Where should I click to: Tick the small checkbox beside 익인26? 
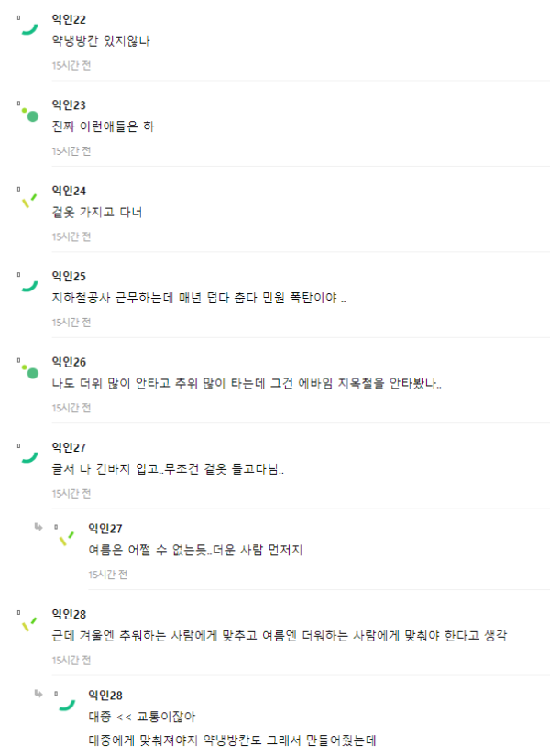(19, 360)
